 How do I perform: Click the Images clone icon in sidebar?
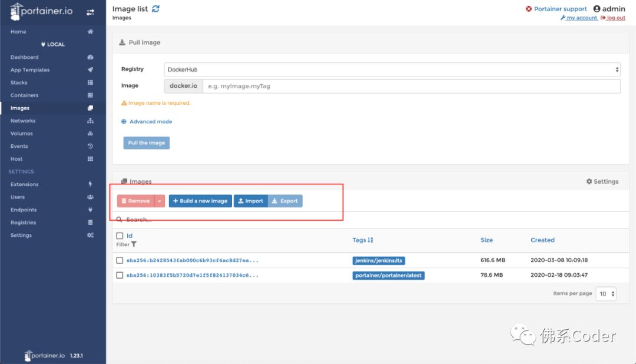90,108
